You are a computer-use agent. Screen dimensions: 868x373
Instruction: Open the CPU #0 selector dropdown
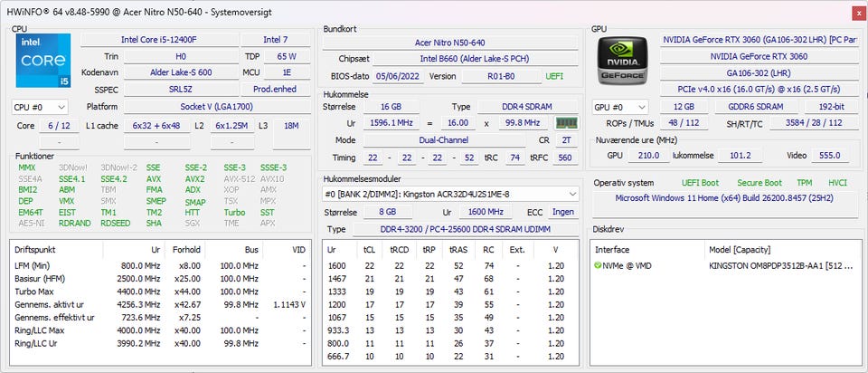pyautogui.click(x=39, y=107)
